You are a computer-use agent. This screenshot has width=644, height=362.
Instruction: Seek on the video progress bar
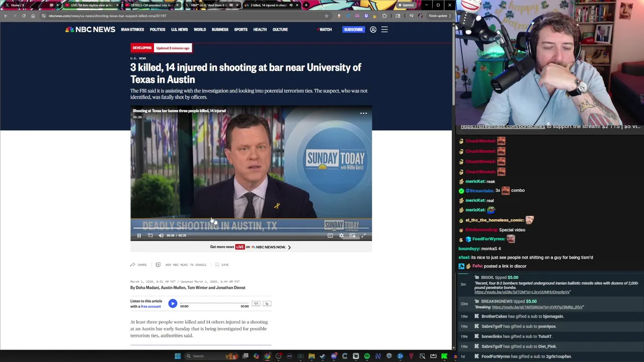tap(251, 228)
